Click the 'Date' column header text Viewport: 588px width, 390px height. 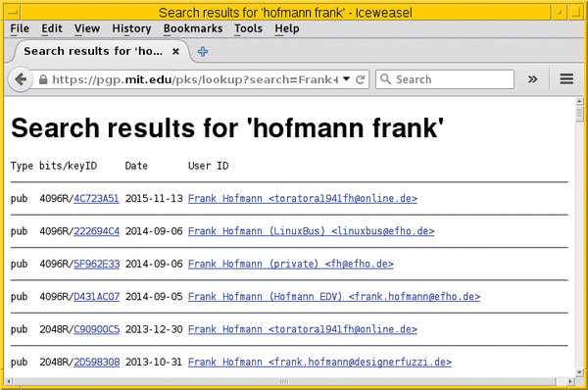[136, 166]
